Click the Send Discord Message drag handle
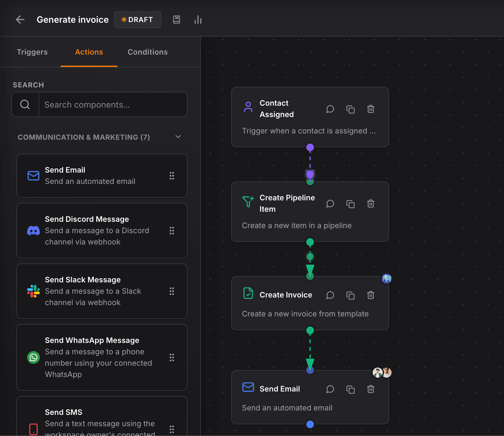 pos(172,231)
